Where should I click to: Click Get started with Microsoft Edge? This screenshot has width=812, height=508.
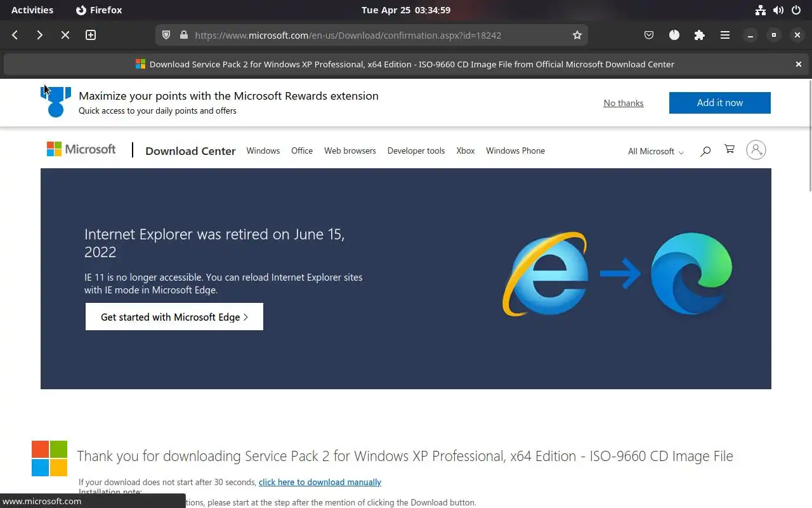click(174, 317)
